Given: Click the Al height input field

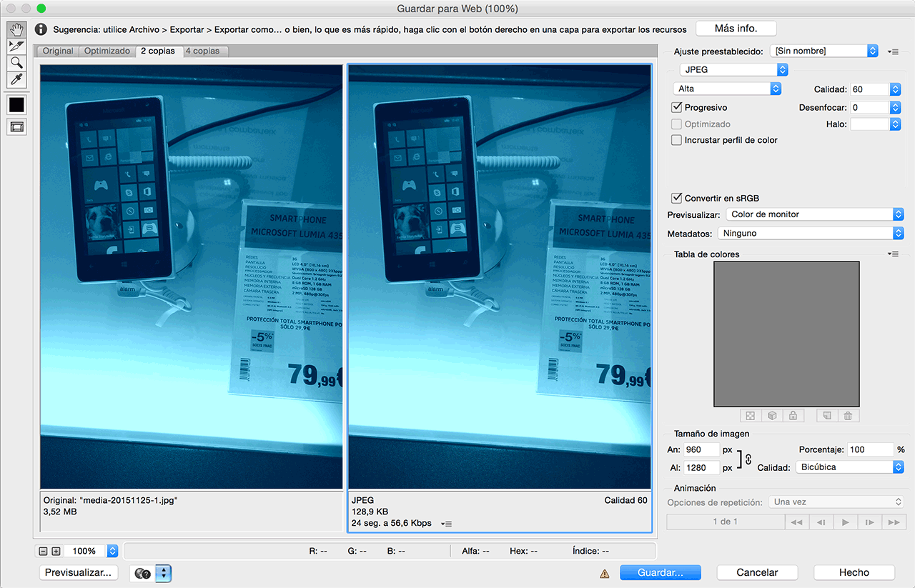Looking at the screenshot, I should click(701, 467).
